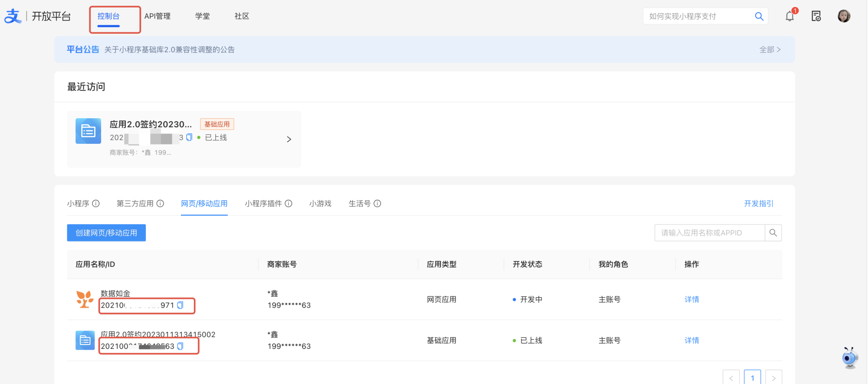Open the notification bell

point(789,17)
